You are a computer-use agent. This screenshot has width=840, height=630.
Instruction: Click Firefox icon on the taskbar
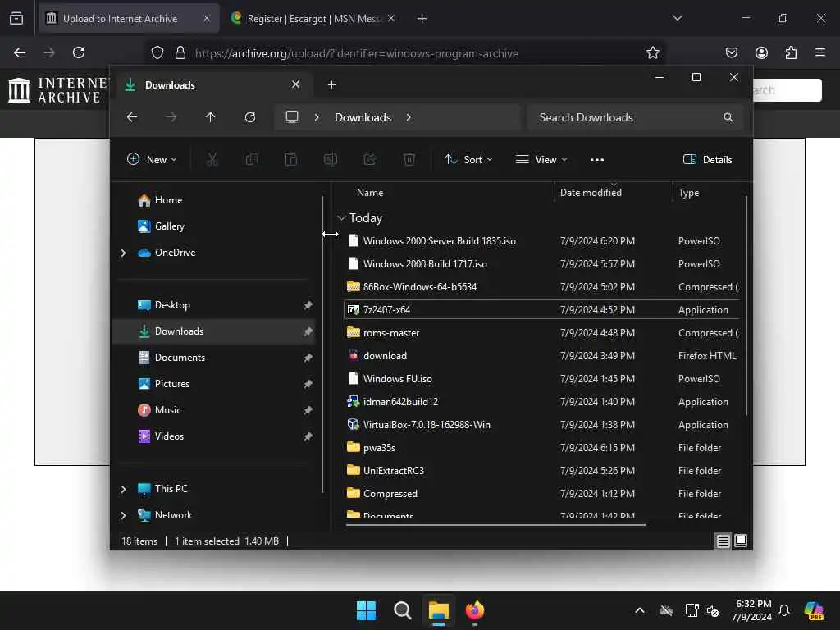coord(475,610)
